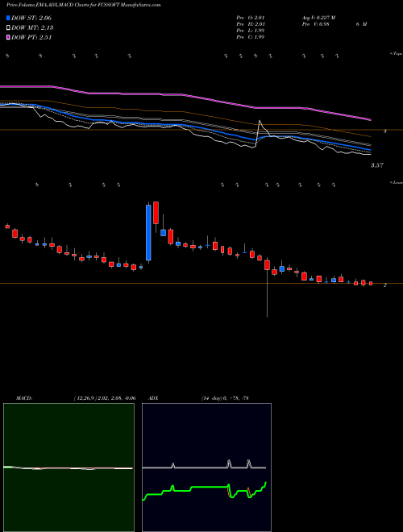
Task: Click the candle with long lower wick
Action: 267,288
